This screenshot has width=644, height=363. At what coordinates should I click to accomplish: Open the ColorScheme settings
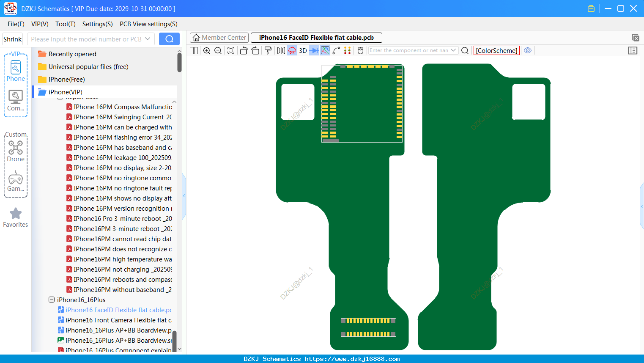pos(496,50)
